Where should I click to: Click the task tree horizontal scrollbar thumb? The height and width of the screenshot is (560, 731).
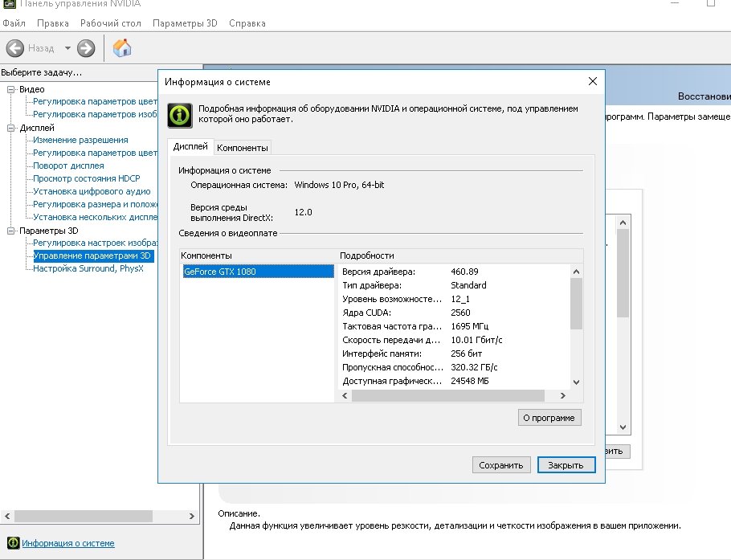click(84, 516)
